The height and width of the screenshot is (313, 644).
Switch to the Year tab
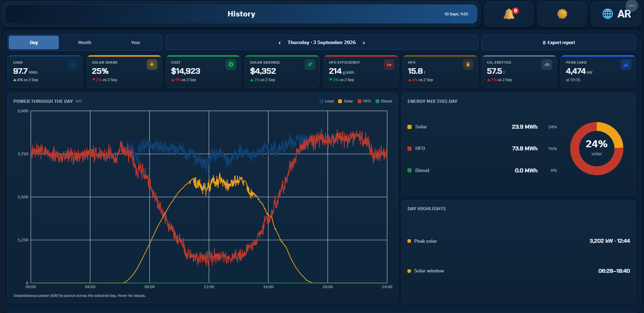135,42
